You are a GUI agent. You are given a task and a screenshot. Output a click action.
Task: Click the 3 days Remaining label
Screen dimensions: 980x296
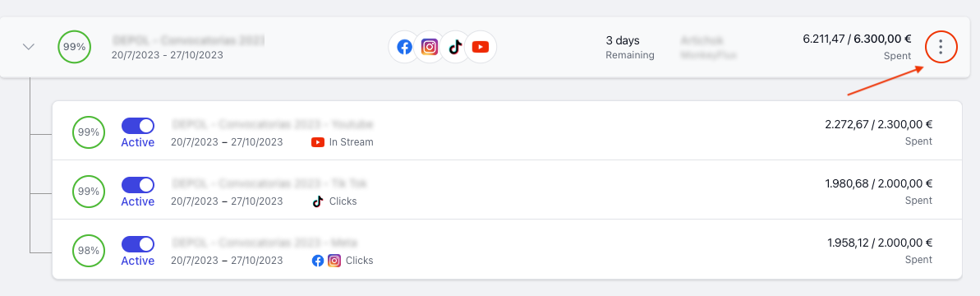pos(630,48)
